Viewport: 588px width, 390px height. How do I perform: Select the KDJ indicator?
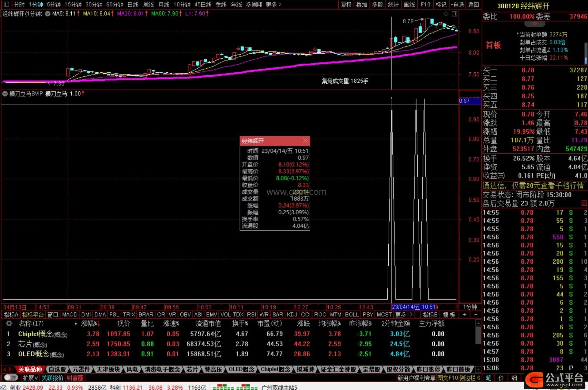(x=292, y=315)
